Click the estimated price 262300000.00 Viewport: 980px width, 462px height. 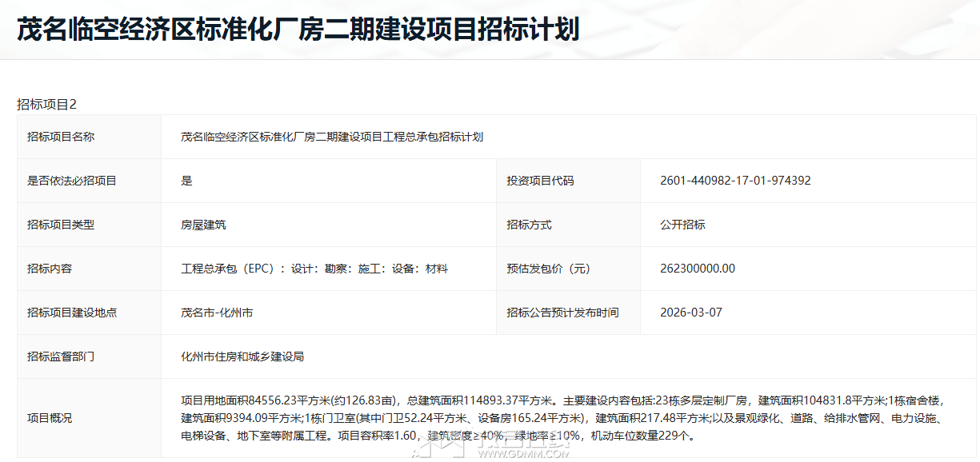tap(698, 269)
